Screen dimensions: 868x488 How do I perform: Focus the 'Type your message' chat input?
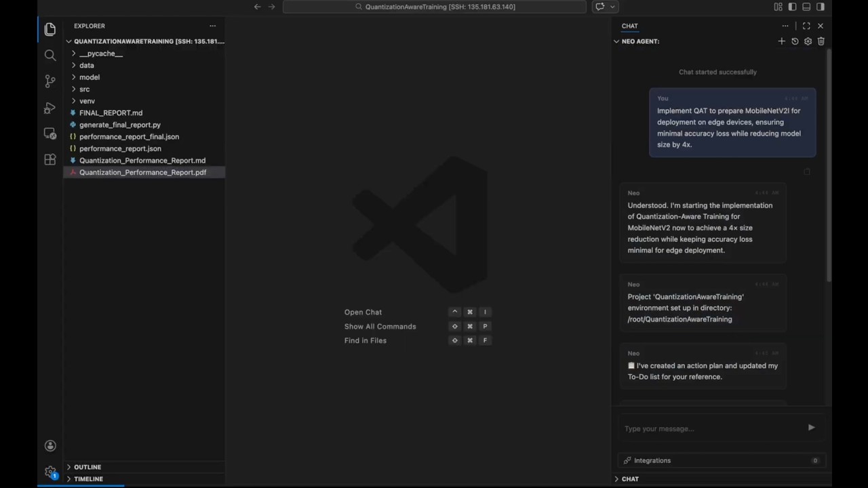point(712,428)
